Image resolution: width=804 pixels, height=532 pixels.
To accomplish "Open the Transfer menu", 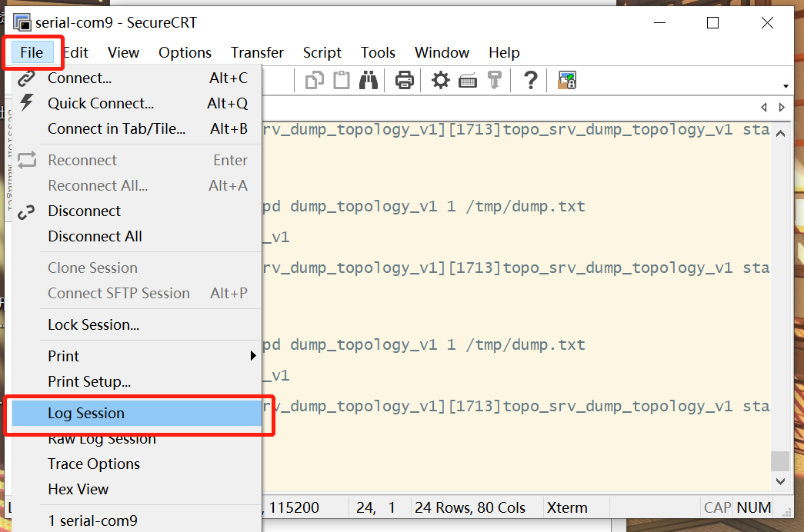I will click(x=257, y=52).
